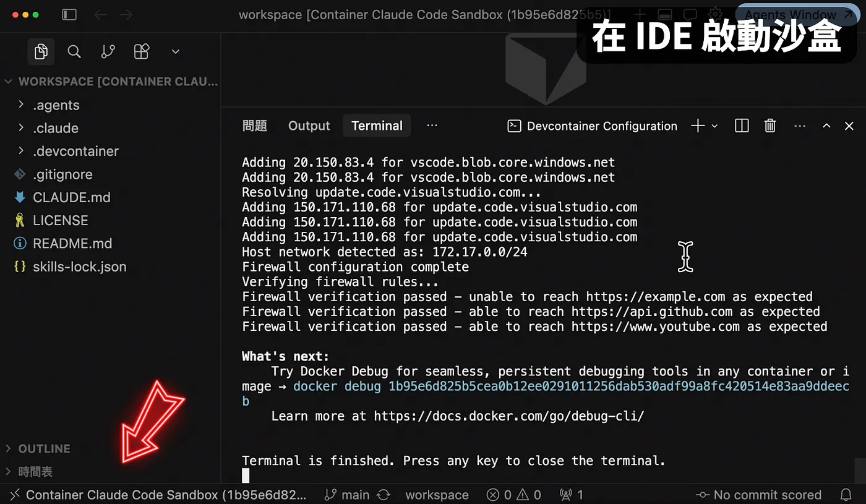This screenshot has height=504, width=866.
Task: Split the terminal pane
Action: [x=742, y=126]
